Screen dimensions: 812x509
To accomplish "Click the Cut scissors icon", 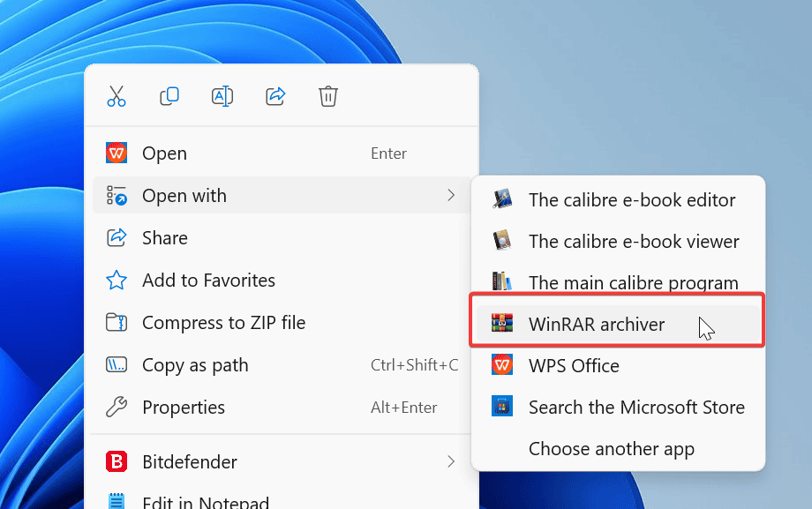I will pos(116,96).
